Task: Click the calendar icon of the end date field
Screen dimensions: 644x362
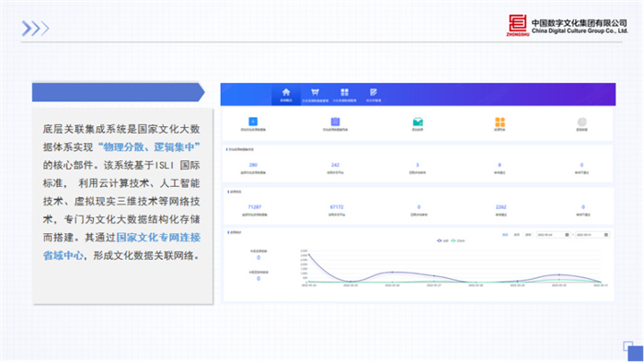Action: (605, 235)
